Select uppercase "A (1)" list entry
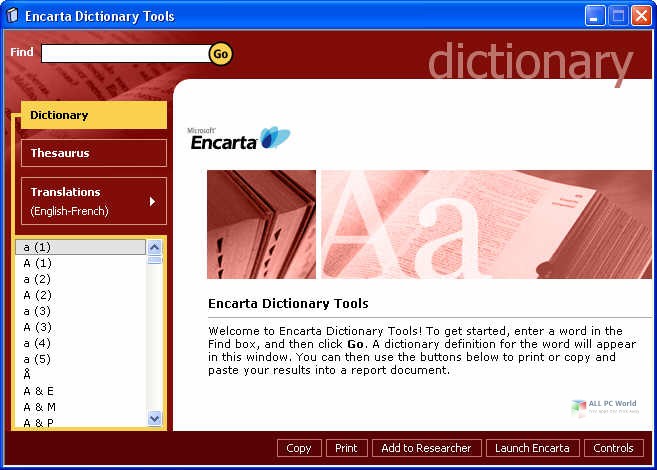Image resolution: width=657 pixels, height=470 pixels. pyautogui.click(x=80, y=263)
